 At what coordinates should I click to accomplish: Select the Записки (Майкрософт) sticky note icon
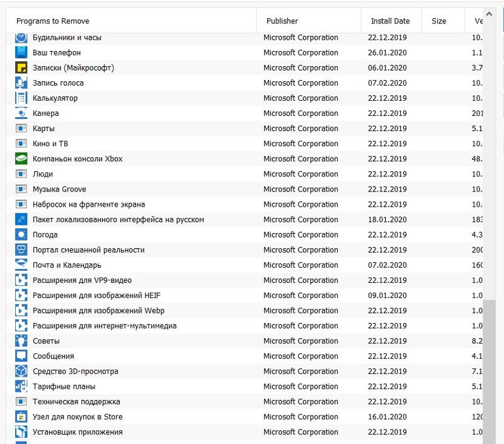[21, 68]
